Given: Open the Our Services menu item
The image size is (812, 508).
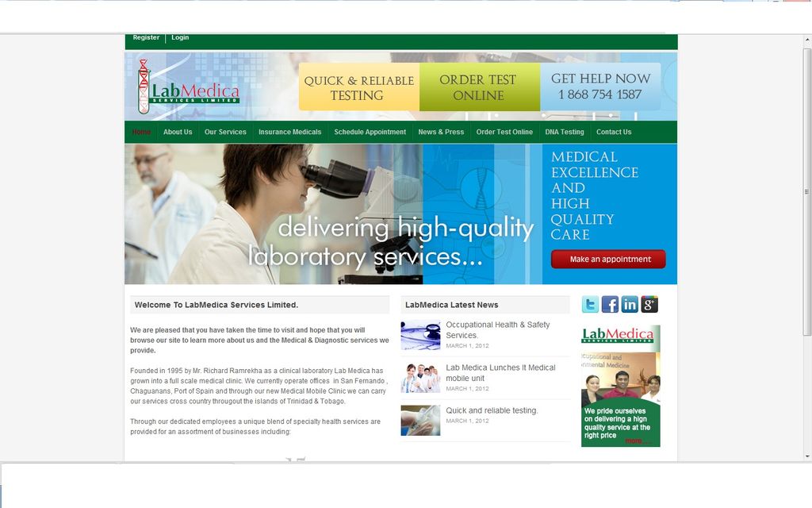Looking at the screenshot, I should pyautogui.click(x=225, y=132).
